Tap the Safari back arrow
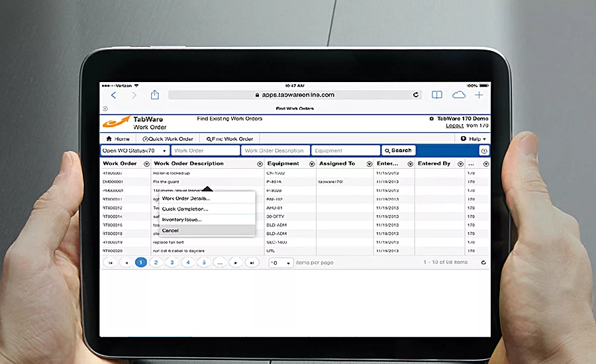596x364 pixels. click(x=113, y=95)
